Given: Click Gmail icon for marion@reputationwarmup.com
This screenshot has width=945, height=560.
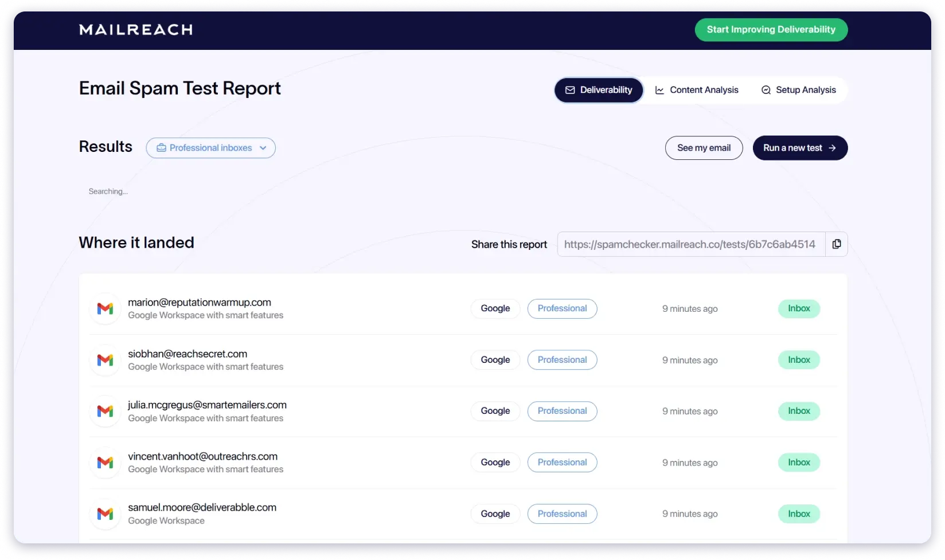Looking at the screenshot, I should (105, 309).
